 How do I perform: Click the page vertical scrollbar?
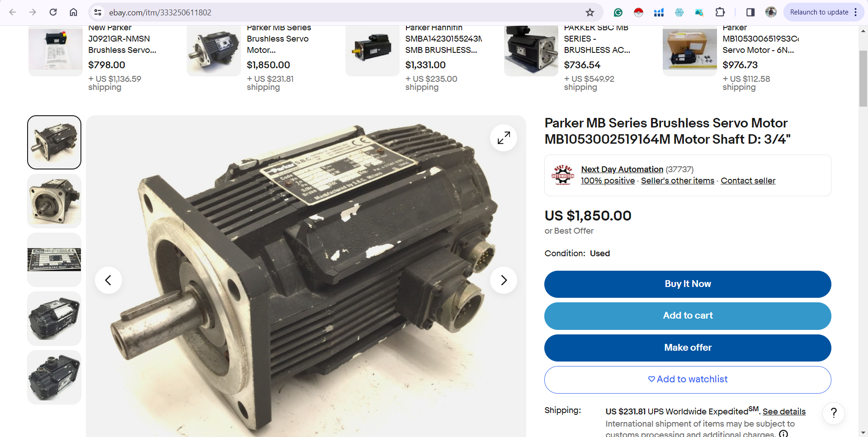point(863,79)
